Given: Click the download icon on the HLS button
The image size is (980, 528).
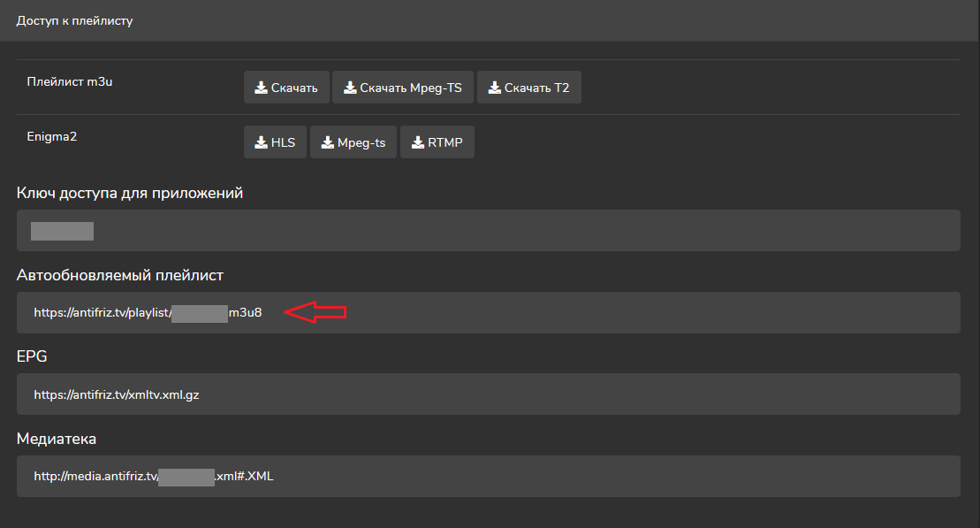Looking at the screenshot, I should (261, 142).
